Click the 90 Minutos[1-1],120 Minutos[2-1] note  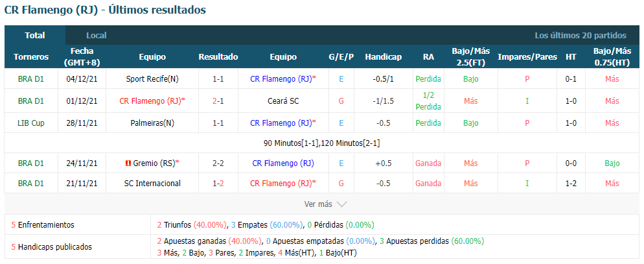click(322, 143)
